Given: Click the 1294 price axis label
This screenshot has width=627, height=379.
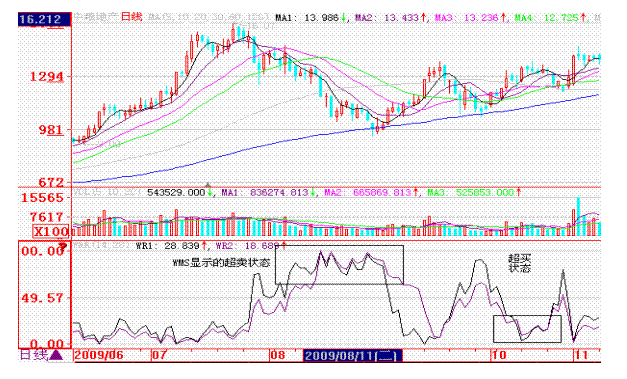Looking at the screenshot, I should (x=47, y=76).
